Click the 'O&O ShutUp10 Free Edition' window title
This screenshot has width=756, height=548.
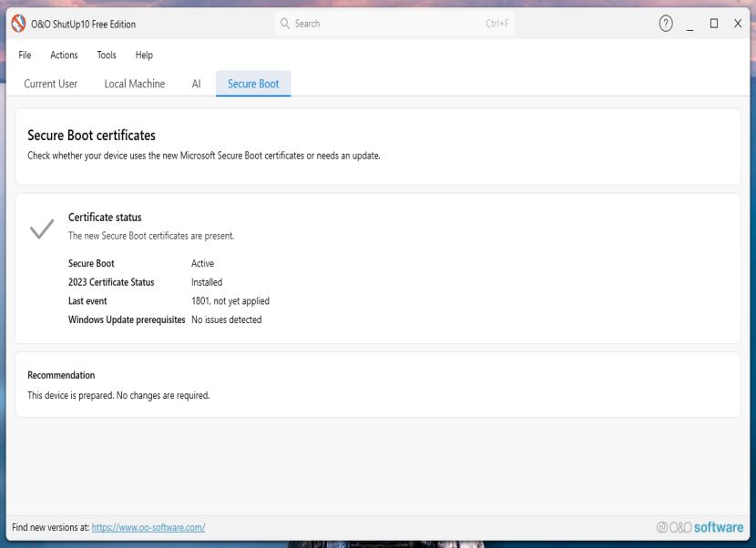pyautogui.click(x=84, y=24)
